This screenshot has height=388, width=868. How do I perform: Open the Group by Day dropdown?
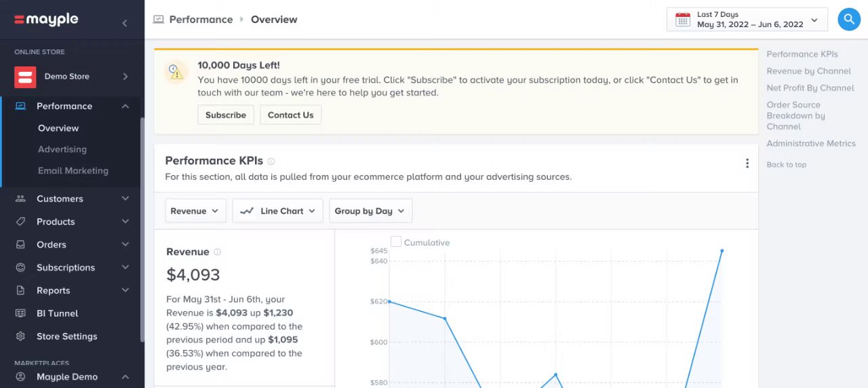tap(370, 211)
